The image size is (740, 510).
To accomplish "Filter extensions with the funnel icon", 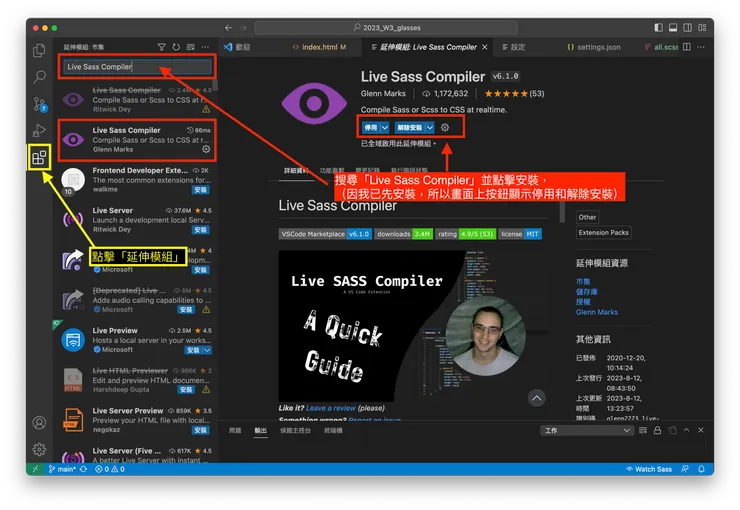I will (x=161, y=47).
